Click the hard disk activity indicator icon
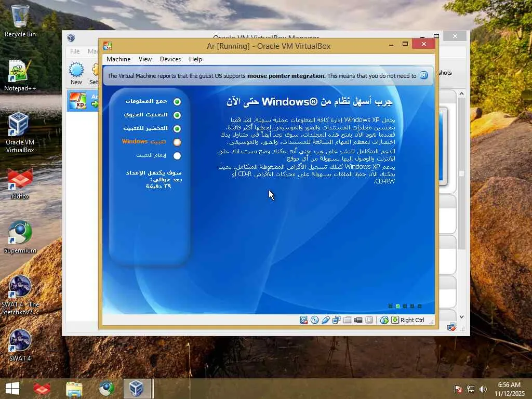This screenshot has width=532, height=399. coord(303,320)
